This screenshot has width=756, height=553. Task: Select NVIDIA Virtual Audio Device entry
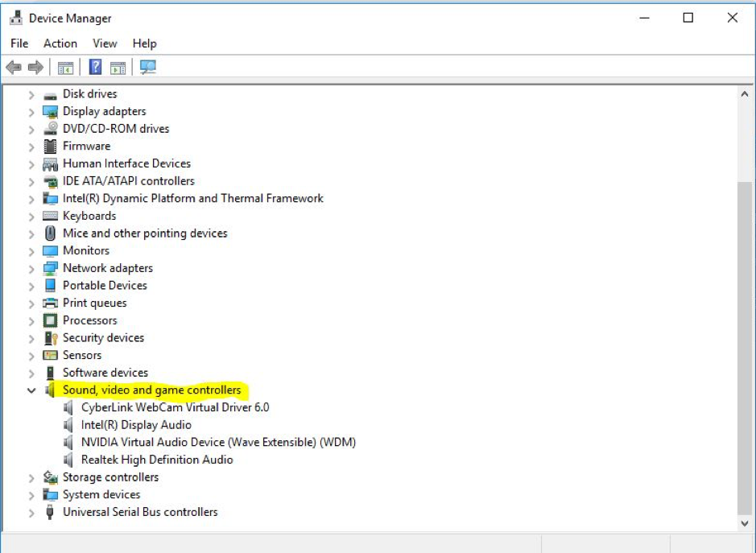[217, 443]
